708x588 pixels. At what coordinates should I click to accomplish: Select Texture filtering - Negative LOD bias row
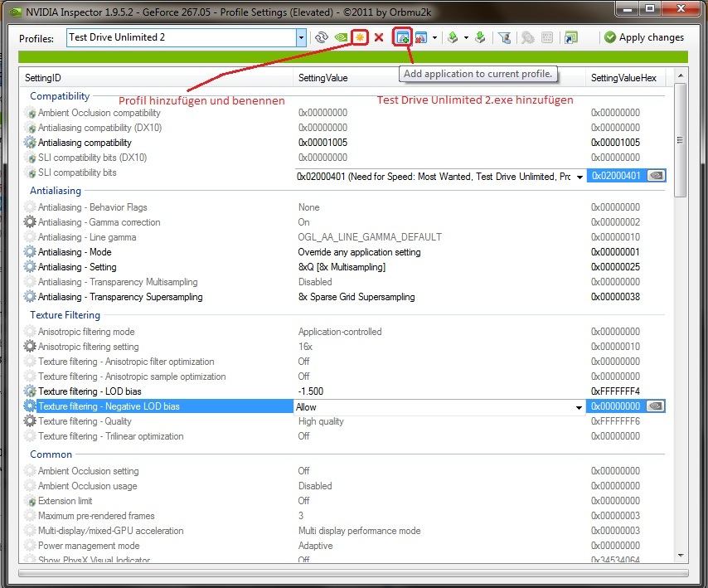pyautogui.click(x=346, y=406)
